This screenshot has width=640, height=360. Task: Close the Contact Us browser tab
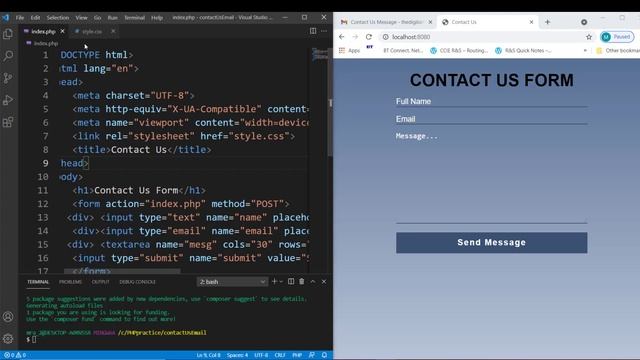[x=531, y=22]
